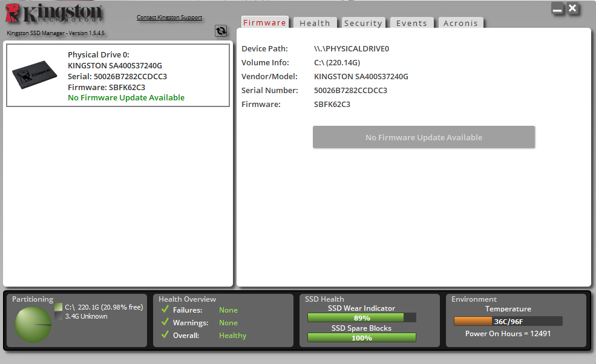Open the Security tab
596x364 pixels.
(363, 23)
